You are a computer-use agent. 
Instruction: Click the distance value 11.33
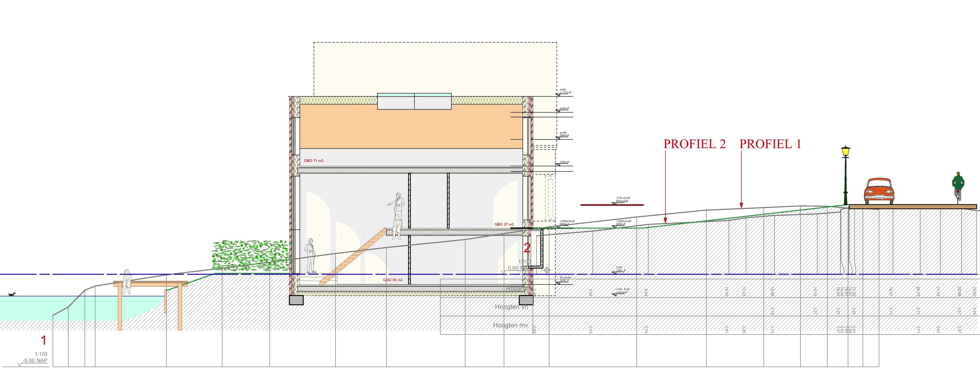[x=744, y=292]
